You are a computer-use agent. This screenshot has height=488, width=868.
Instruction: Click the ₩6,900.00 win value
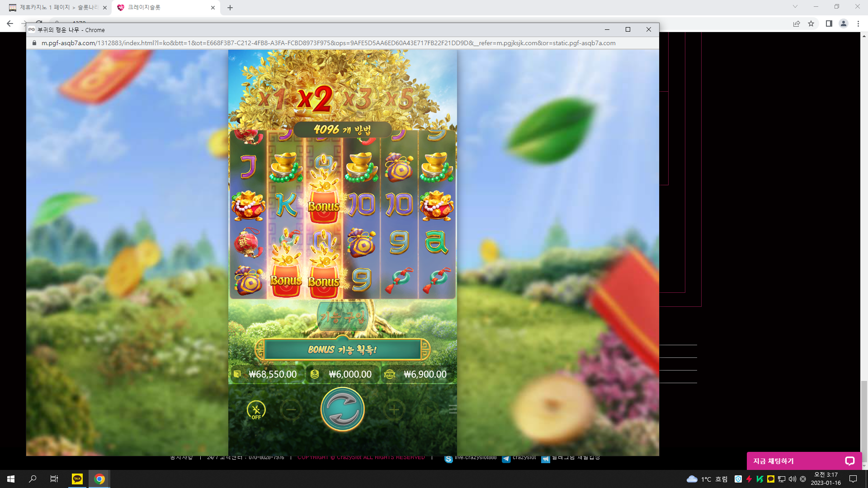pyautogui.click(x=425, y=374)
